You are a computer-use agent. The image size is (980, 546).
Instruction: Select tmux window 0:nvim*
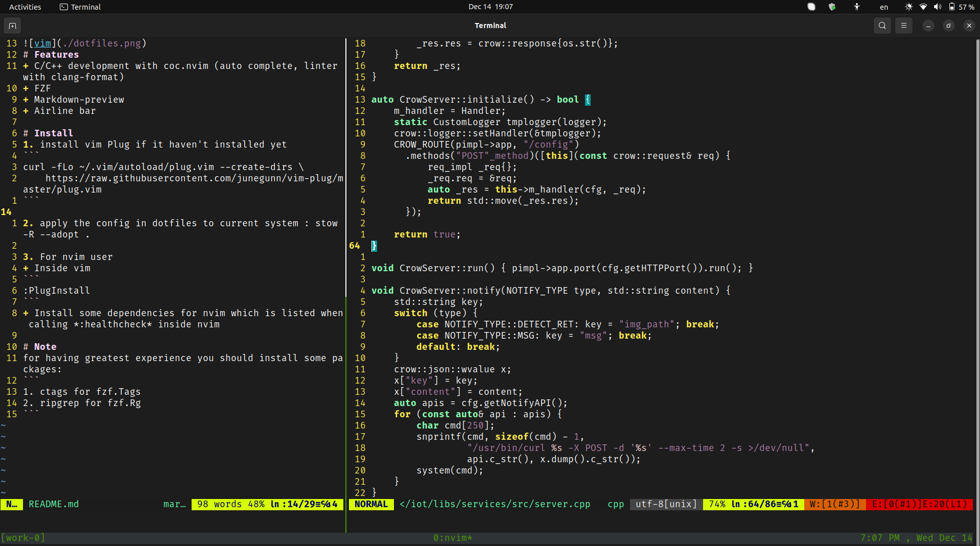[x=453, y=538]
